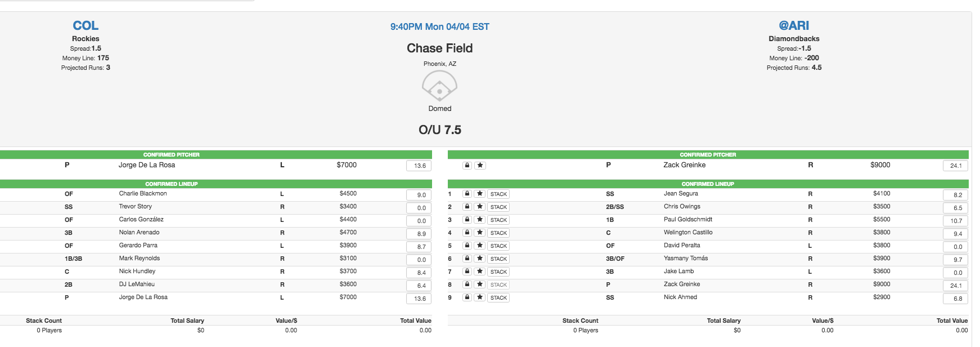Open the COL Rockies team link
Image resolution: width=980 pixels, height=347 pixels.
86,25
